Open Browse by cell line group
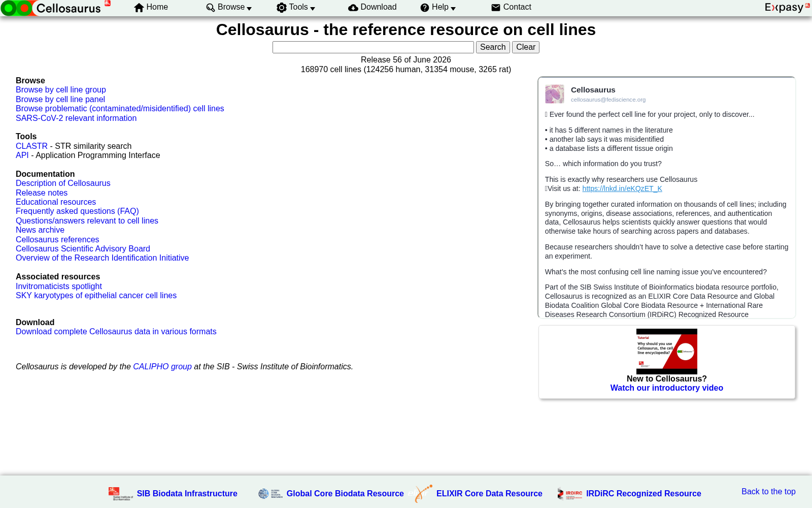This screenshot has height=508, width=812. [x=61, y=90]
